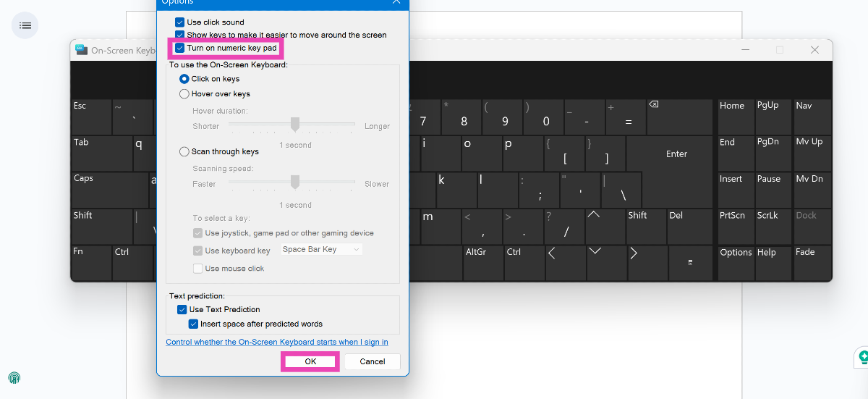Tap the Del key
This screenshot has width=868, height=399.
point(689,226)
